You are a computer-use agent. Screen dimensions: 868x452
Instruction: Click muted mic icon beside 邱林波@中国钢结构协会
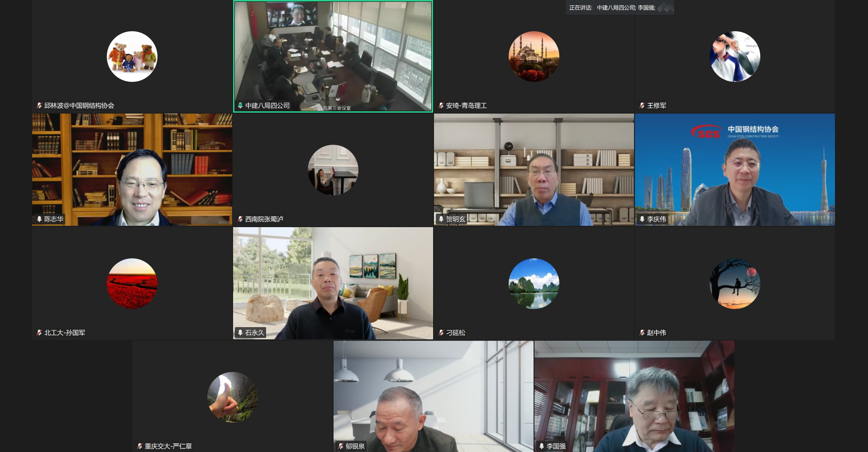point(39,105)
